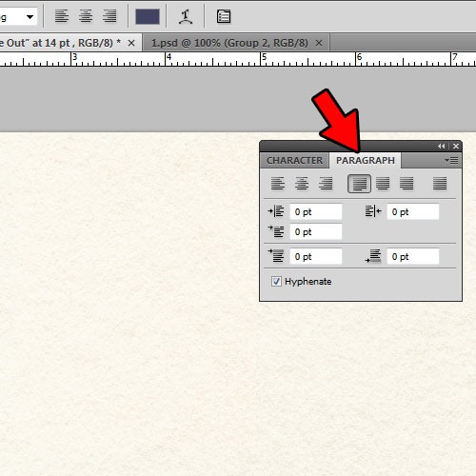
Task: Select Justify Last Centered in Paragraph panel
Action: click(383, 184)
